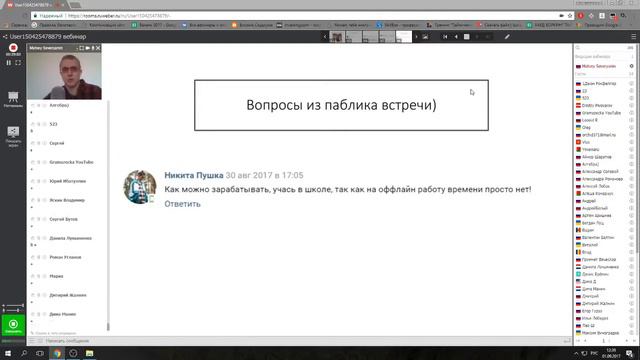Image resolution: width=640 pixels, height=360 pixels.
Task: Open Windows Start menu
Action: (x=8, y=353)
